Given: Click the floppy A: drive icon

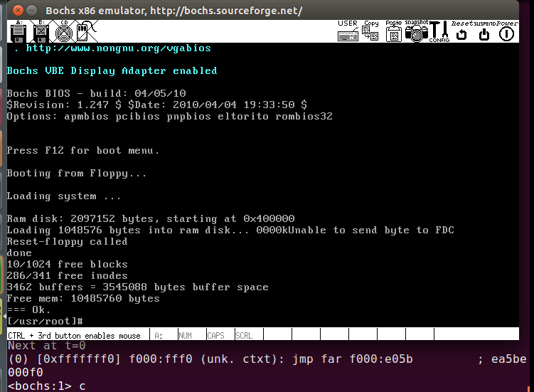Looking at the screenshot, I should (18, 31).
